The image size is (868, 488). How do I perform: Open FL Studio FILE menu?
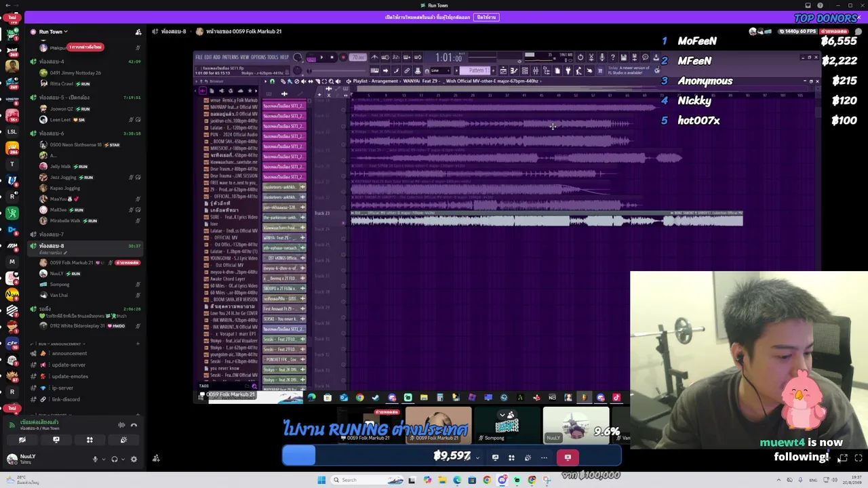pyautogui.click(x=199, y=57)
